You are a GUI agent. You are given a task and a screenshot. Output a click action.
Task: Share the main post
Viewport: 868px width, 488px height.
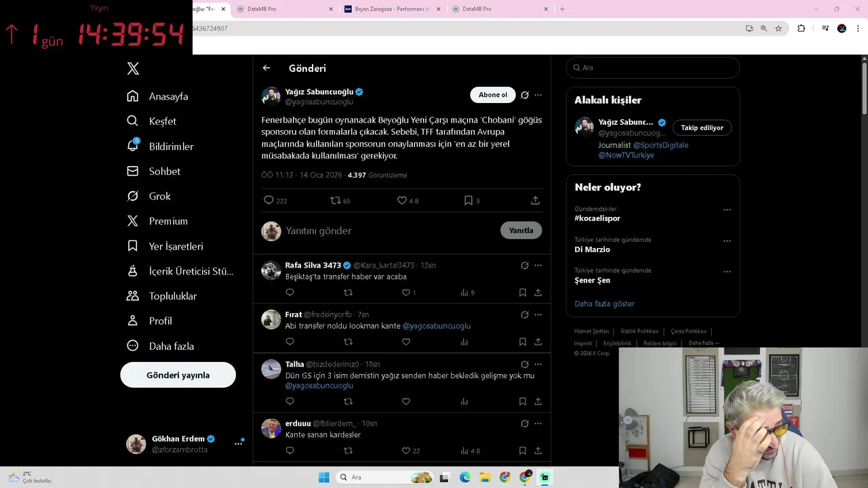point(535,201)
